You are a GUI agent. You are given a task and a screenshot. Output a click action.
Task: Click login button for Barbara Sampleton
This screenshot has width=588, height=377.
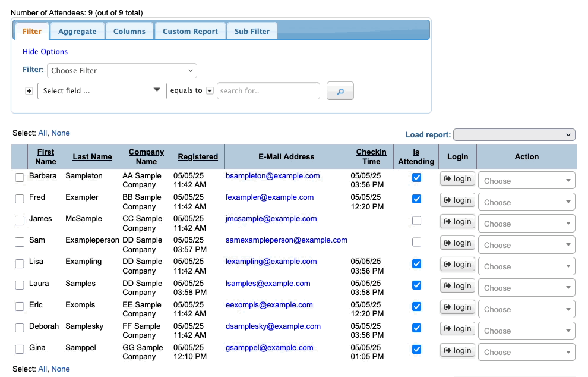click(457, 178)
